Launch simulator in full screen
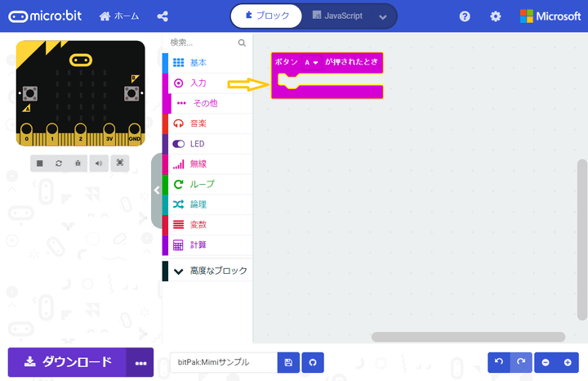Viewport: 588px width, 381px height. 119,163
